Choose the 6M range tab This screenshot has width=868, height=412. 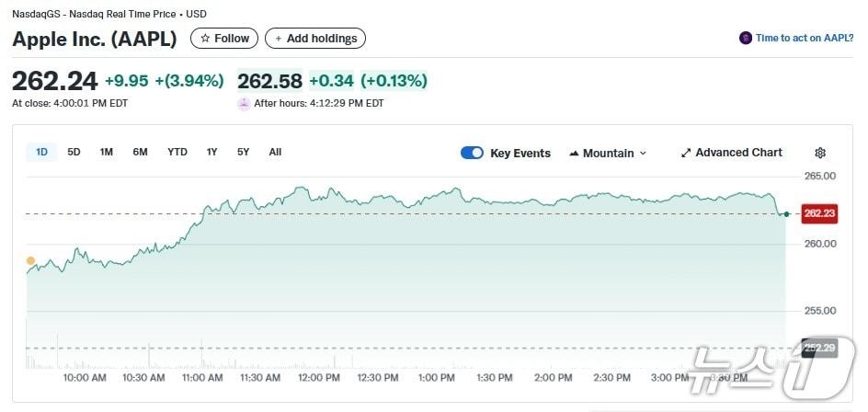(x=140, y=152)
